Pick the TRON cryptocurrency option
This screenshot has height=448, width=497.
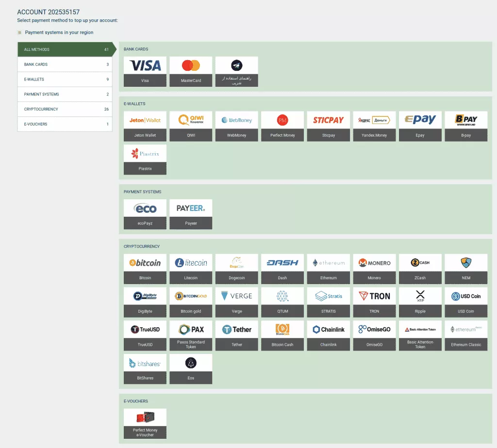pyautogui.click(x=374, y=302)
